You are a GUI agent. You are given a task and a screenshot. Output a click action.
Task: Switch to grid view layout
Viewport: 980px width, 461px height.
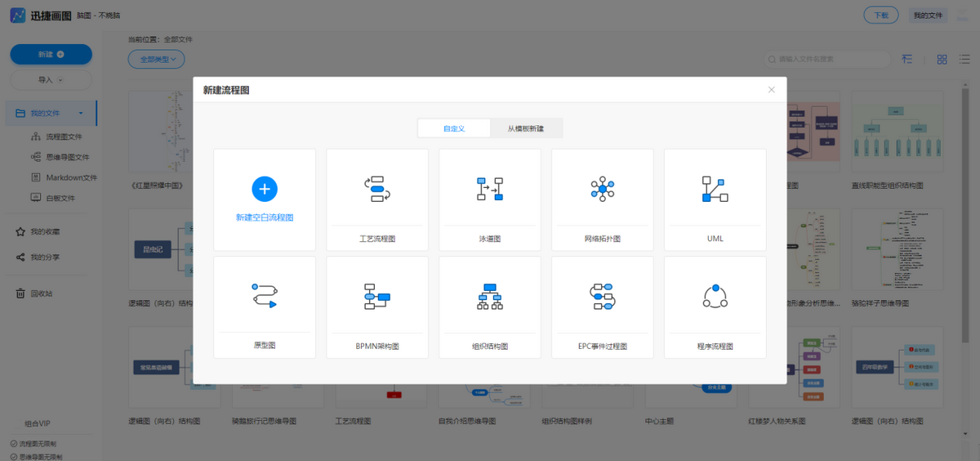(x=942, y=59)
